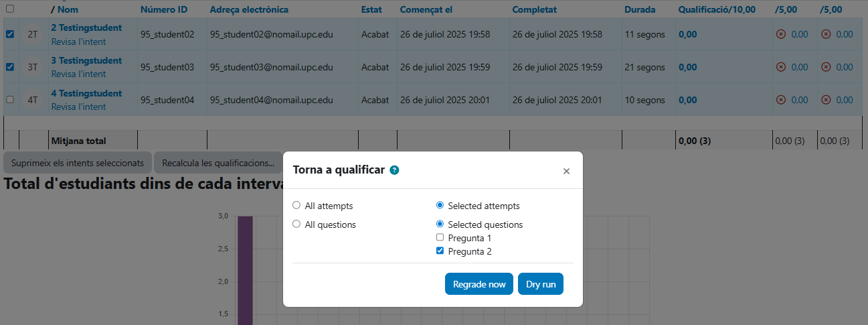Click student02's first incorrect-answer red X icon

(x=780, y=34)
